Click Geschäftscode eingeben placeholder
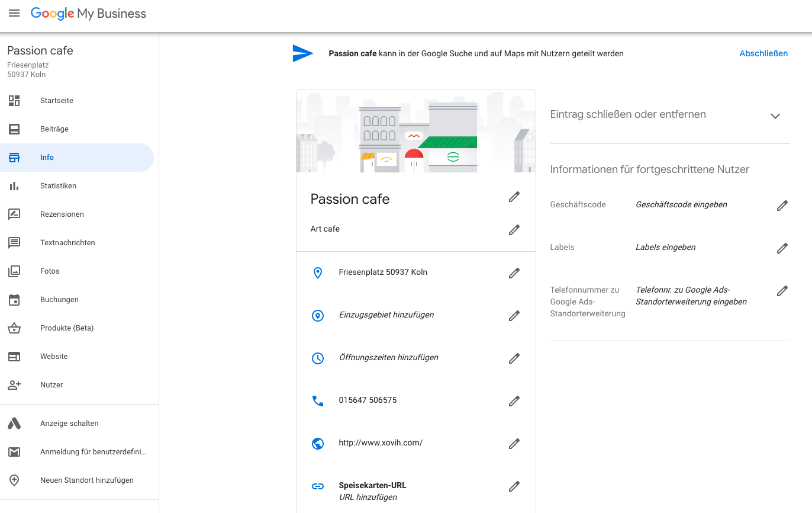Screen dimensions: 812x513 [x=681, y=205]
